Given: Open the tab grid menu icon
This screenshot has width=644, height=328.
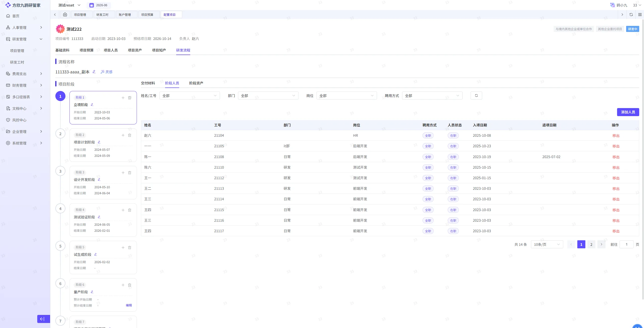Looking at the screenshot, I should pyautogui.click(x=640, y=15).
